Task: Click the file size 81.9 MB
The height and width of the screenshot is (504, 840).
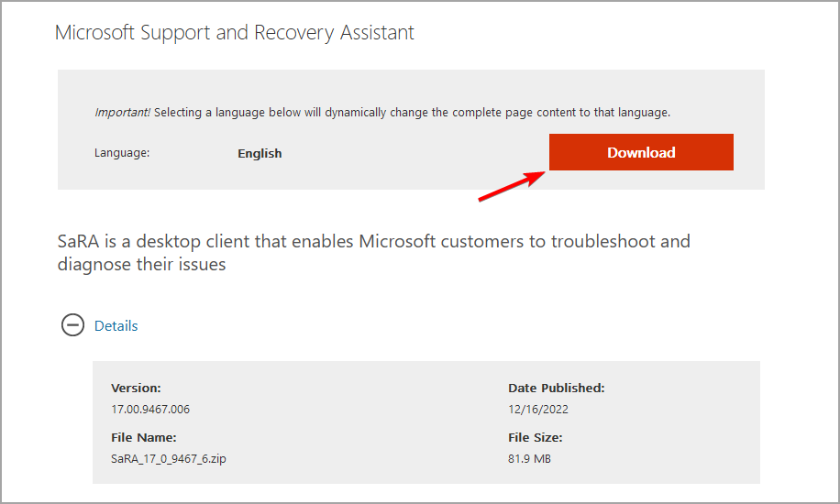Action: [x=529, y=458]
